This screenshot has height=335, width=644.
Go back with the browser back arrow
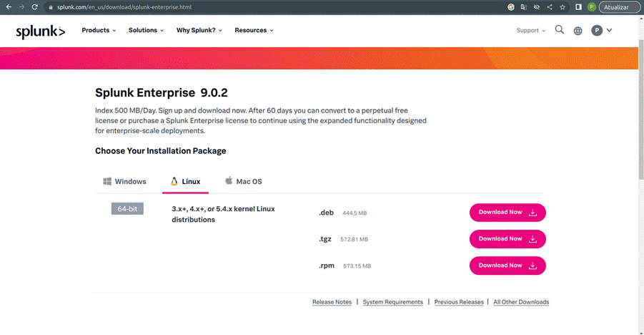pos(9,7)
